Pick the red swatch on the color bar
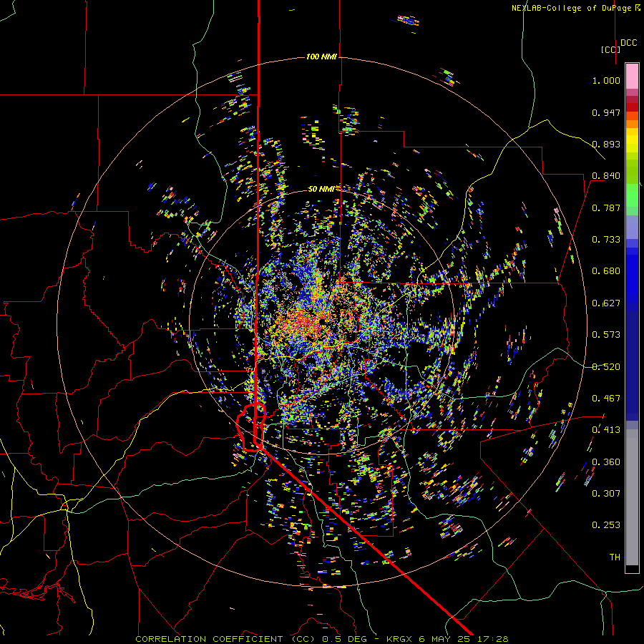Image resolution: width=644 pixels, height=644 pixels. [632, 107]
